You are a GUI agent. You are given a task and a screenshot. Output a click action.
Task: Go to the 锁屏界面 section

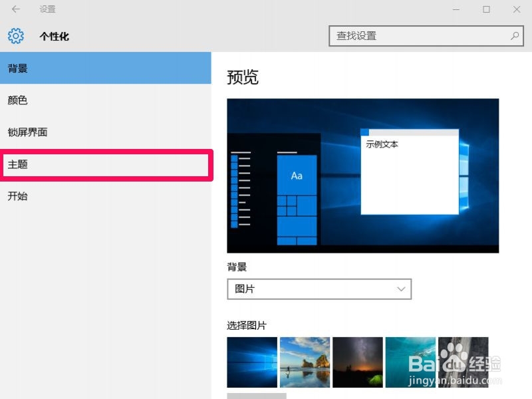point(106,132)
